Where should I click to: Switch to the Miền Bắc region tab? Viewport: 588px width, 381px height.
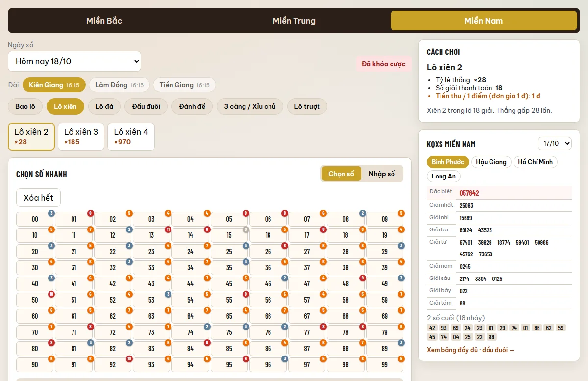click(x=104, y=21)
